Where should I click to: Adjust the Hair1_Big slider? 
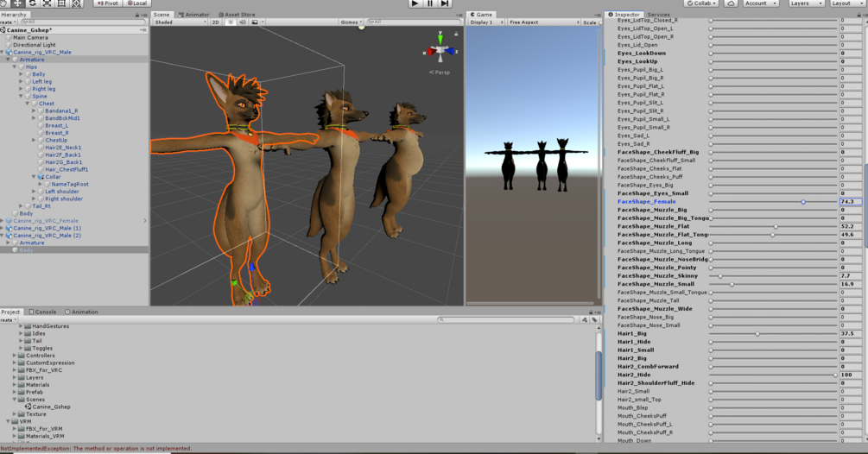pyautogui.click(x=773, y=334)
